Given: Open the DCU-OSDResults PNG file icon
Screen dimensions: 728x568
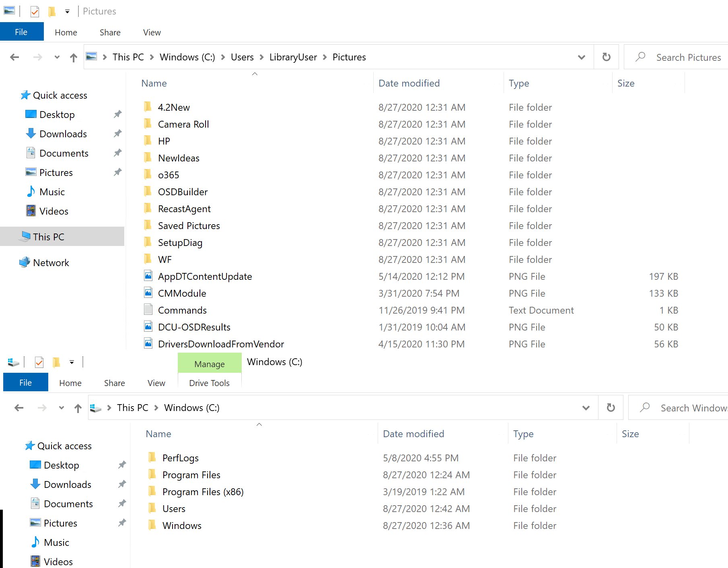Looking at the screenshot, I should pos(148,327).
